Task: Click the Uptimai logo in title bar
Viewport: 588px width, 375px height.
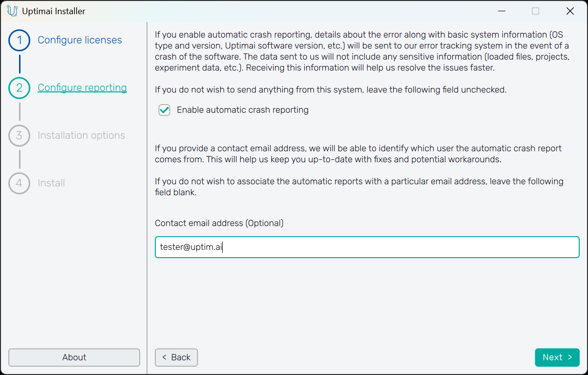Action: pos(12,11)
